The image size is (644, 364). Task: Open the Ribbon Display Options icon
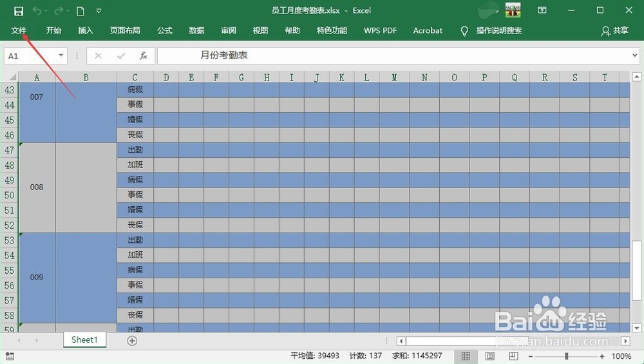tap(542, 10)
